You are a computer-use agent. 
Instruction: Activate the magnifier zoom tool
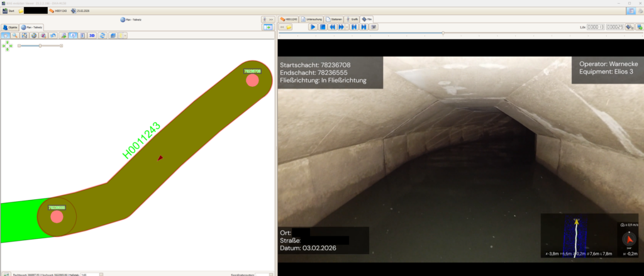(x=15, y=35)
